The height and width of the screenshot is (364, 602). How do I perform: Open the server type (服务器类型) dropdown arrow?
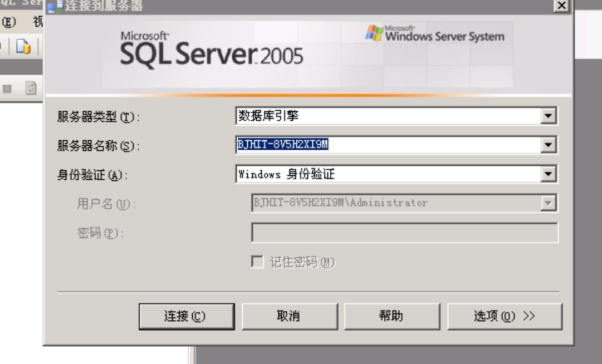(548, 116)
